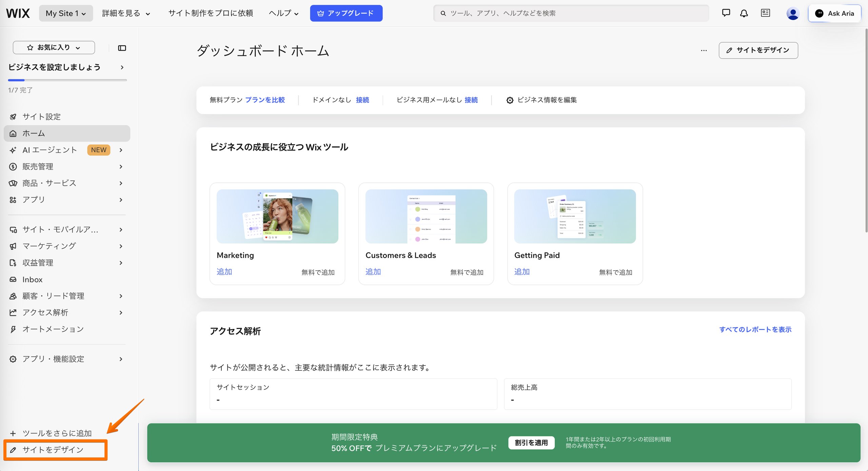Open the お気に入り favorites dropdown

tap(54, 47)
